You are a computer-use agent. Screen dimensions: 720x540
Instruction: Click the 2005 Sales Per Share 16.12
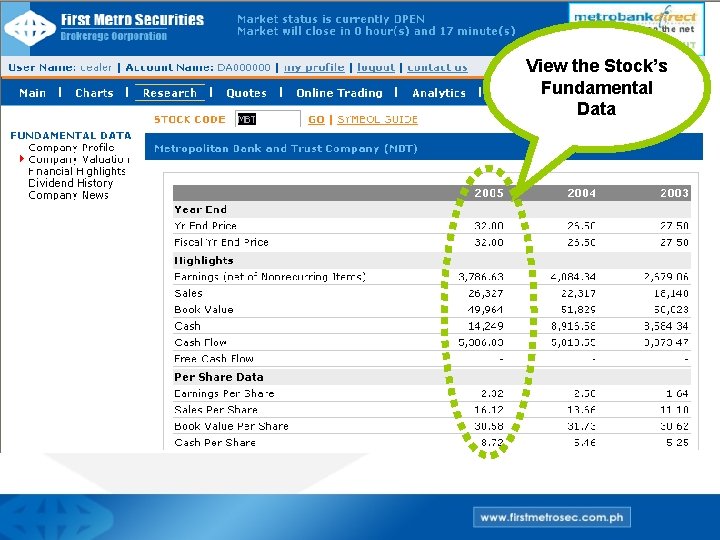tap(489, 410)
